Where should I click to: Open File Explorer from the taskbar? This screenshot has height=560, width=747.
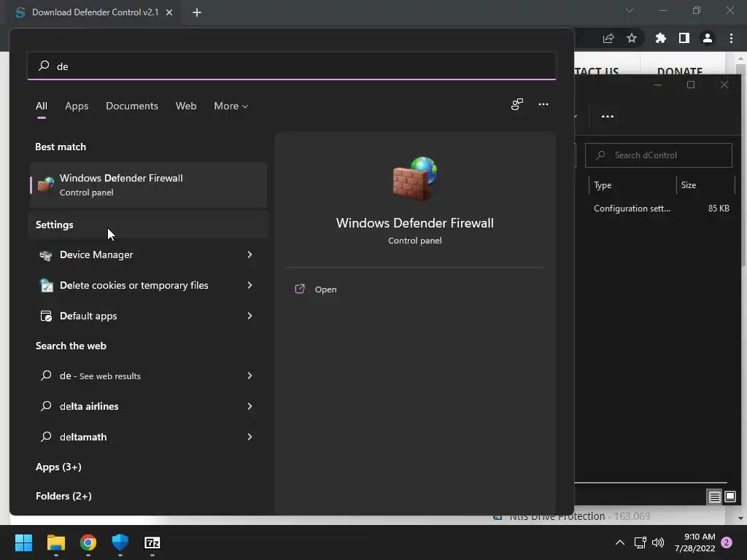(x=55, y=542)
